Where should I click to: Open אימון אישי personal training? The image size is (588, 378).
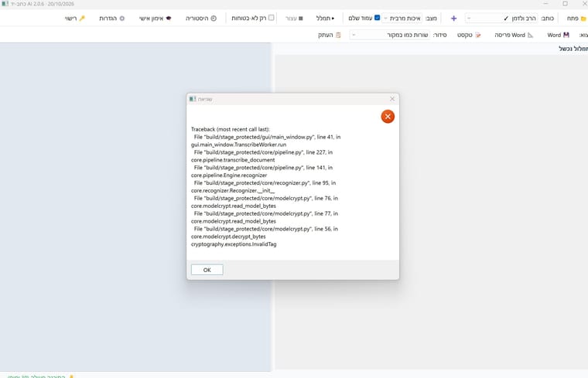pos(156,18)
